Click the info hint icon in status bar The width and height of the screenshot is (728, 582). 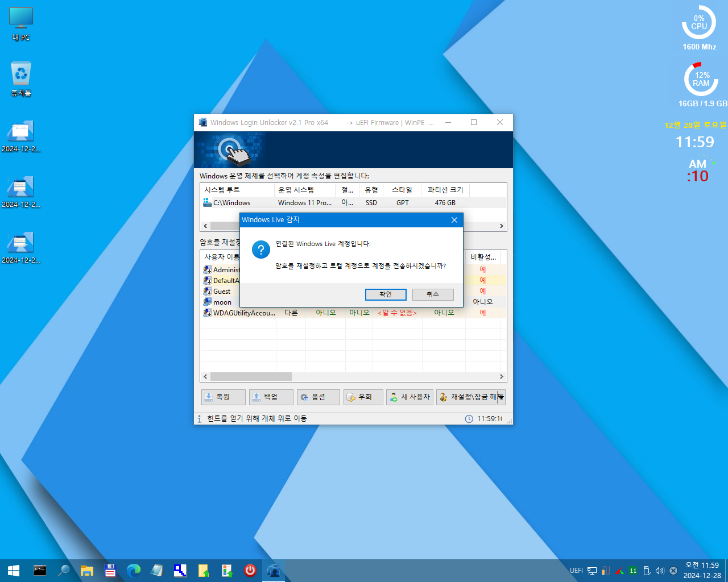(x=200, y=419)
